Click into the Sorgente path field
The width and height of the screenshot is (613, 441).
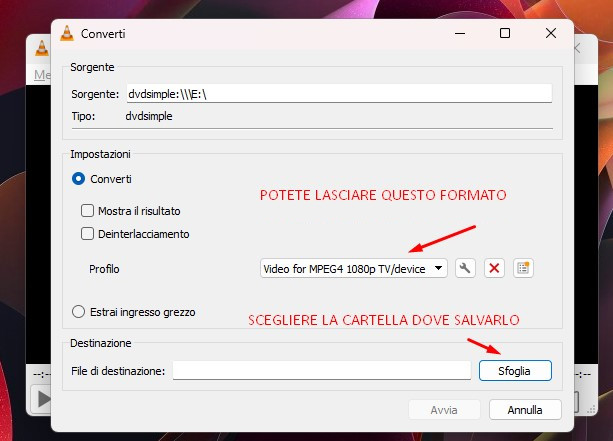(x=338, y=94)
